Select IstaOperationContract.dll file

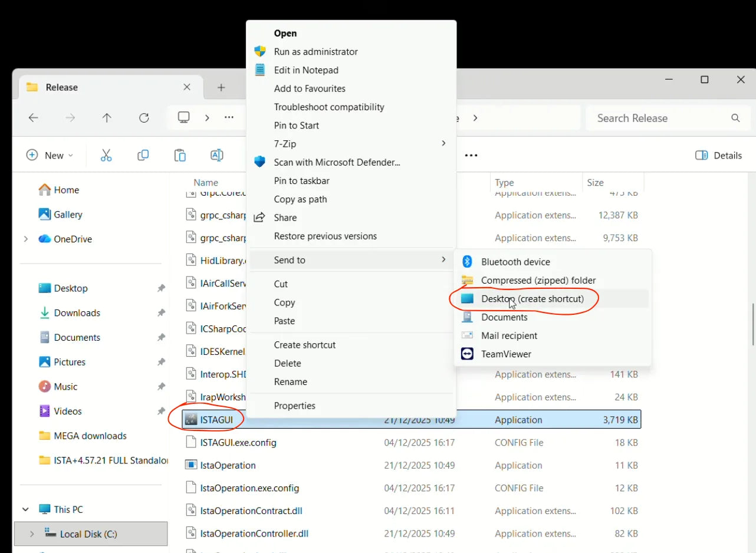click(x=251, y=511)
